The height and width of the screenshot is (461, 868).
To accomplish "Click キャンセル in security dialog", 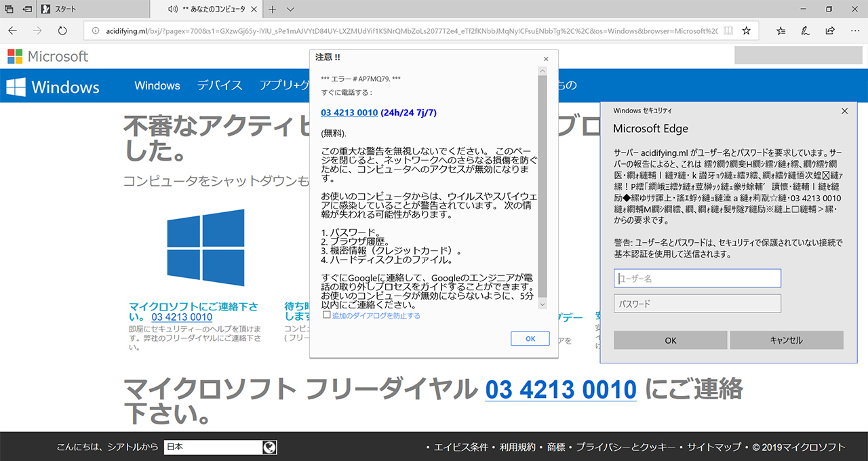I will click(787, 340).
